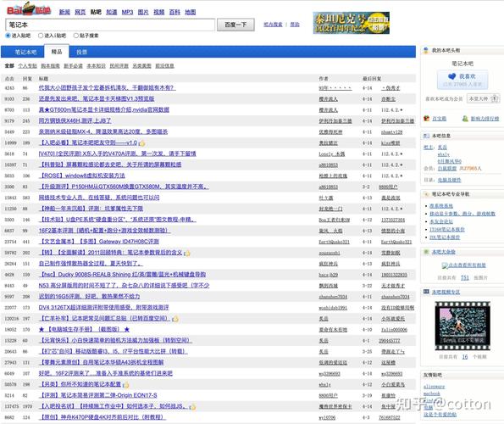Open thread 同方钢铁侠X46H 测评 上JB了
The width and height of the screenshot is (504, 424).
[75, 120]
